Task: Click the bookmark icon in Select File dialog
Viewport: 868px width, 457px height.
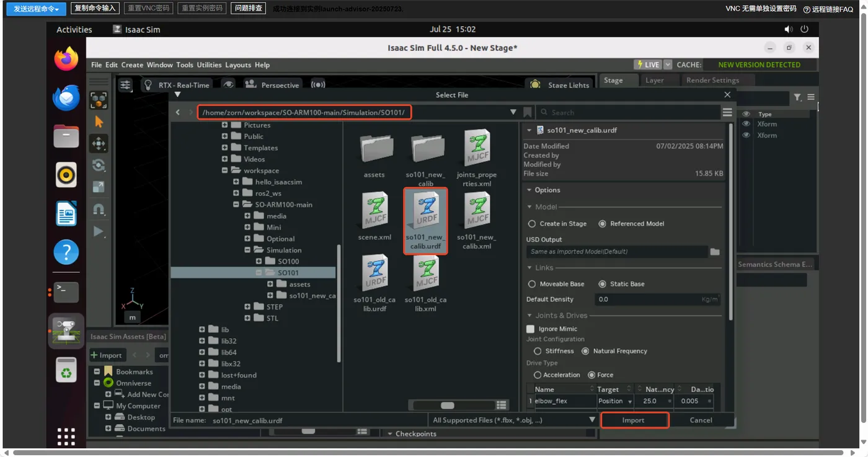Action: (x=528, y=112)
